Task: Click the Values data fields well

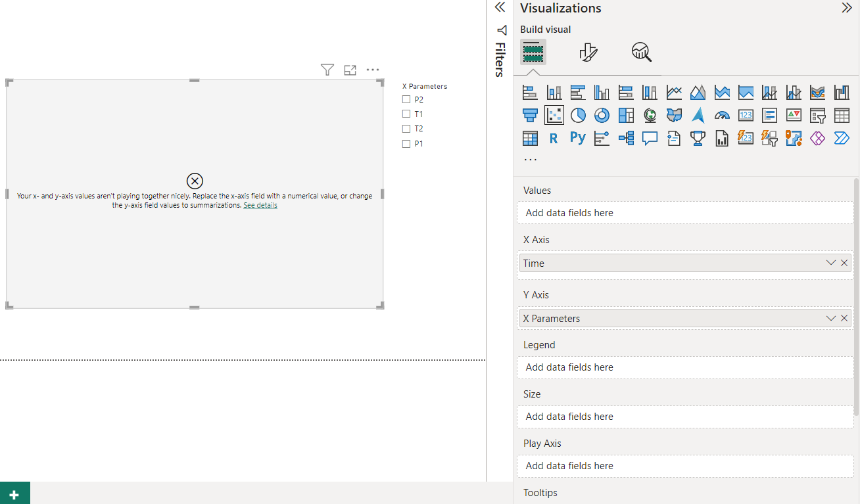Action: (x=685, y=213)
